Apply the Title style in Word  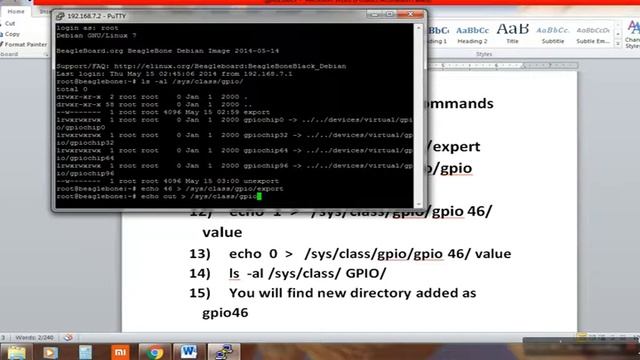(x=512, y=34)
